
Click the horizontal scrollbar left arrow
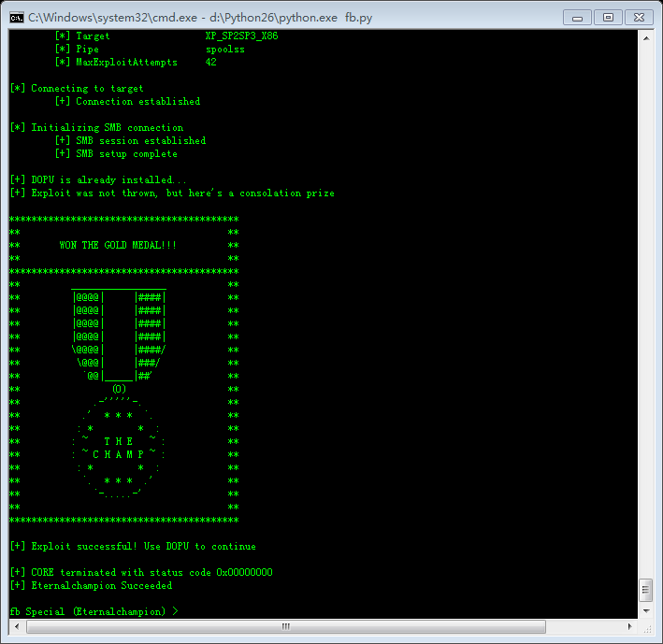[x=16, y=626]
